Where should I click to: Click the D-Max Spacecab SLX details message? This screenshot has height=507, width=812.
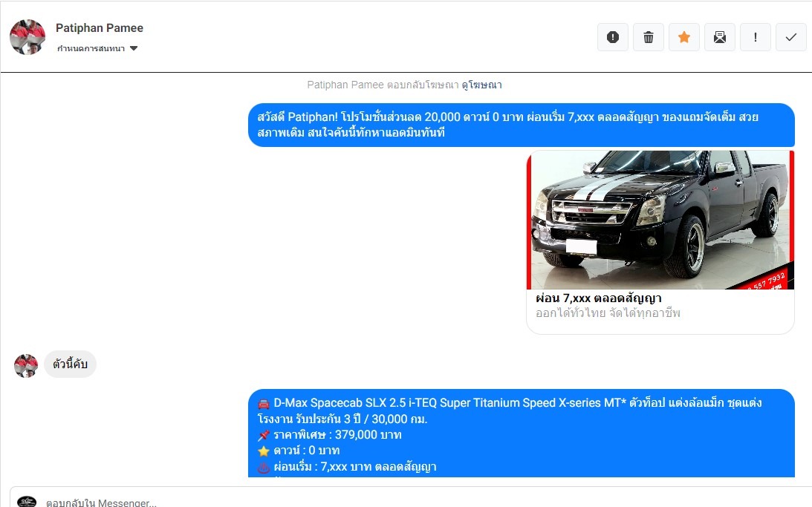coord(522,433)
